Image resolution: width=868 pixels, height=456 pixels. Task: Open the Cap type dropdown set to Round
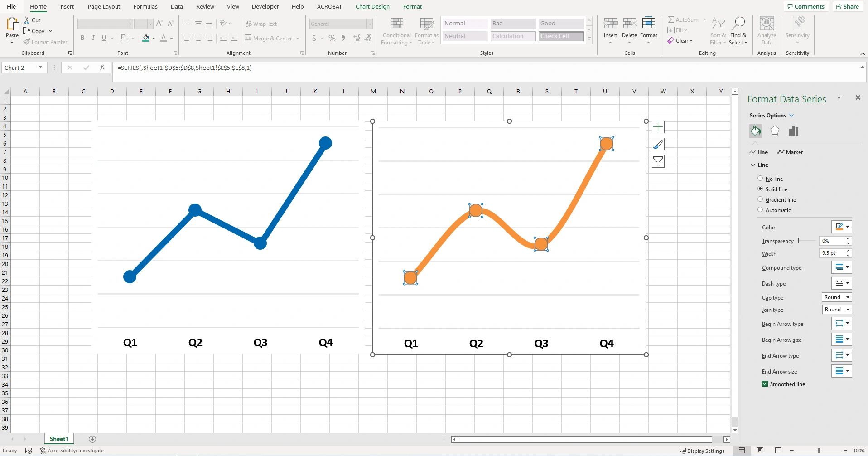coord(836,297)
